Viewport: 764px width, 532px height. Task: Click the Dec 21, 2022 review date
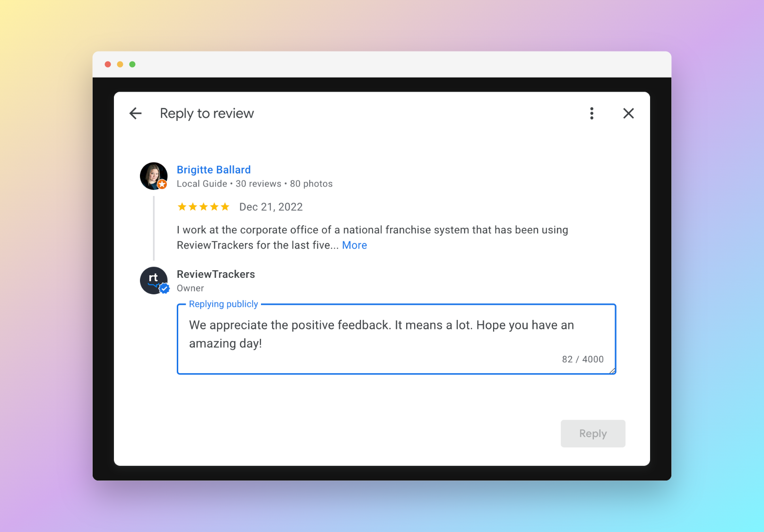pos(271,206)
